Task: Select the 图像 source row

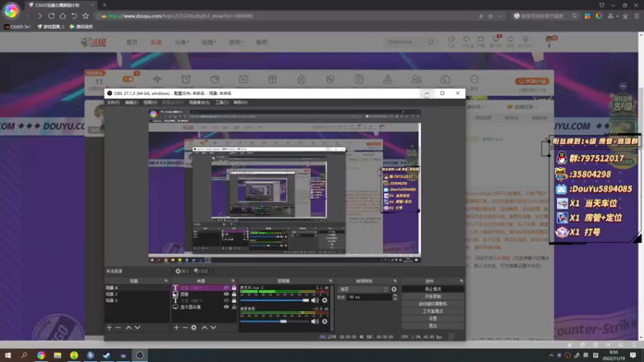Action: coord(204,294)
